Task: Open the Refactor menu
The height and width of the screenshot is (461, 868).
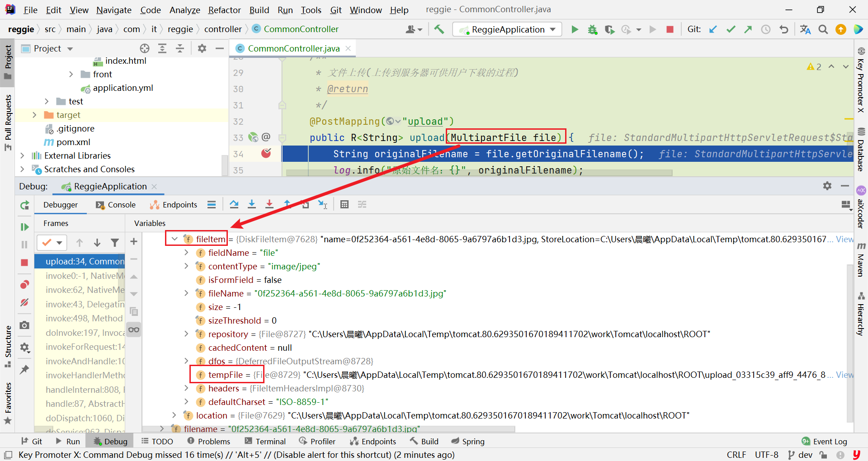Action: pos(224,10)
